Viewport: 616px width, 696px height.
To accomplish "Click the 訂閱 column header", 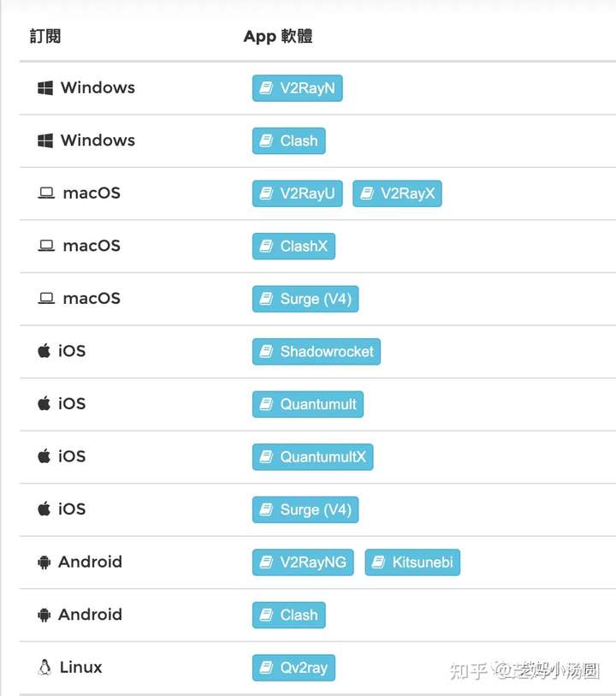I will 45,36.
